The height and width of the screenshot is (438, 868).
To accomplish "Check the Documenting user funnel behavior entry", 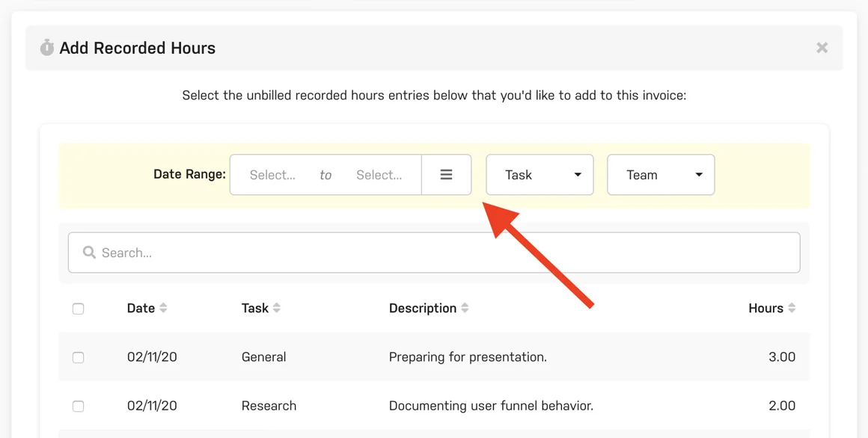I will pyautogui.click(x=79, y=406).
